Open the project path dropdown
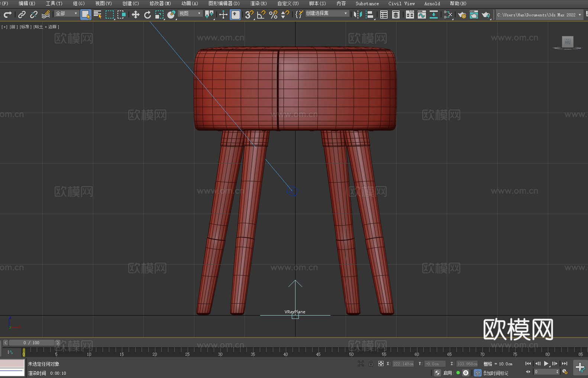The image size is (588, 378). point(539,15)
